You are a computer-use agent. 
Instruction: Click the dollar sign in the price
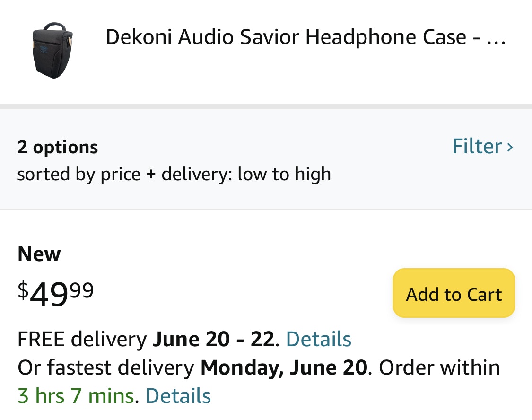coord(23,289)
